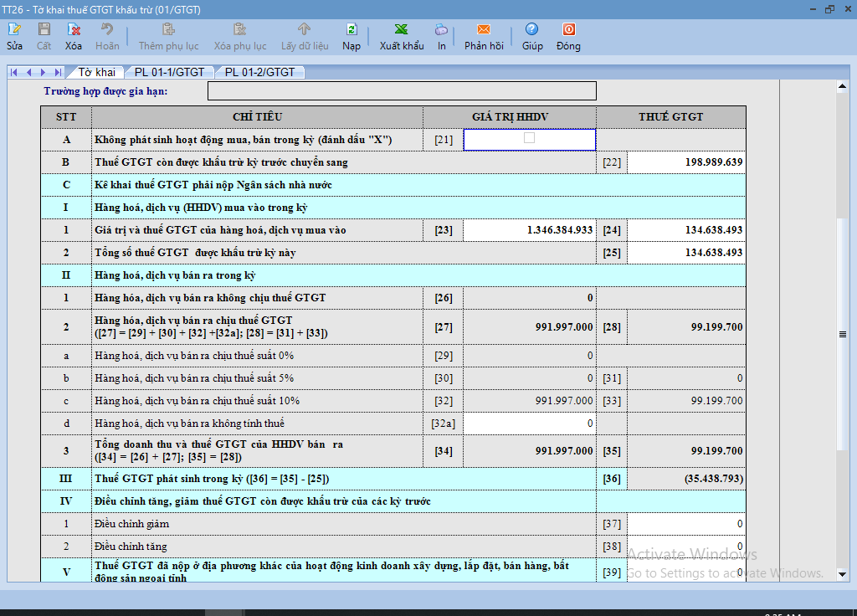Switch to PL 01-1/GTGT tab
The image size is (857, 616).
[169, 72]
